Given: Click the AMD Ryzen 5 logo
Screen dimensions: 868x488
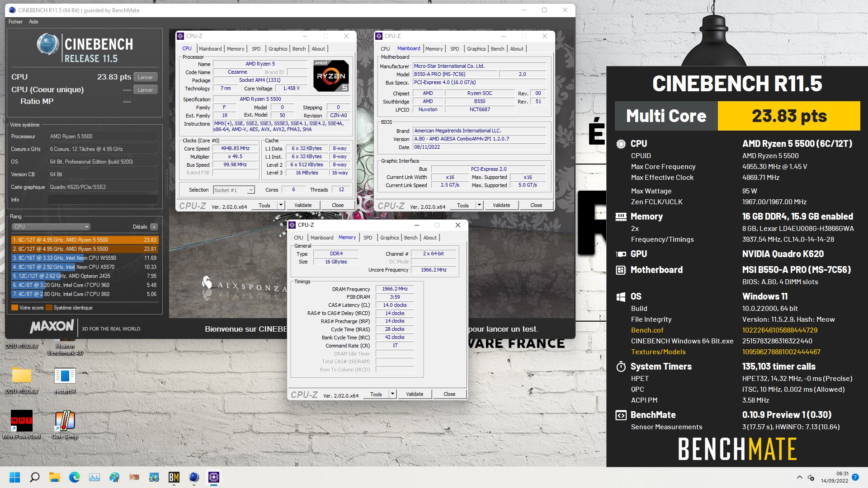Looking at the screenshot, I should pyautogui.click(x=331, y=76).
